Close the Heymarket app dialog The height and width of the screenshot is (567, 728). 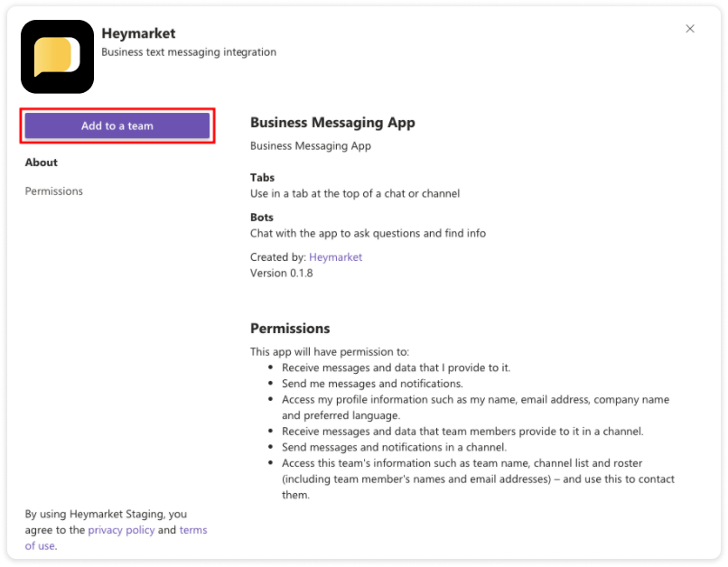point(690,29)
